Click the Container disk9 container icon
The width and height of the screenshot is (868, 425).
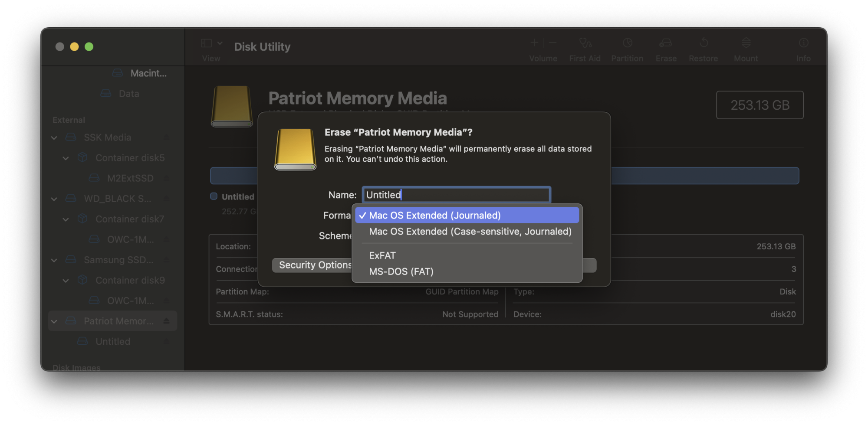point(82,280)
